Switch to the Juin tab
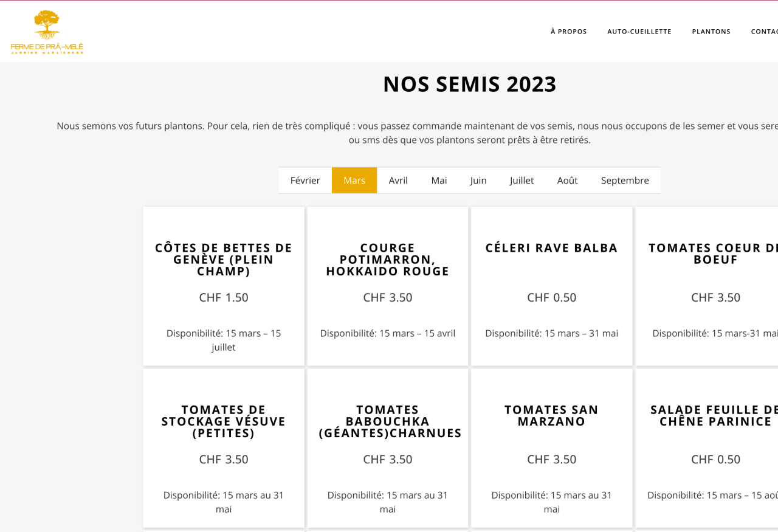Screen dimensions: 778x532 478,181
